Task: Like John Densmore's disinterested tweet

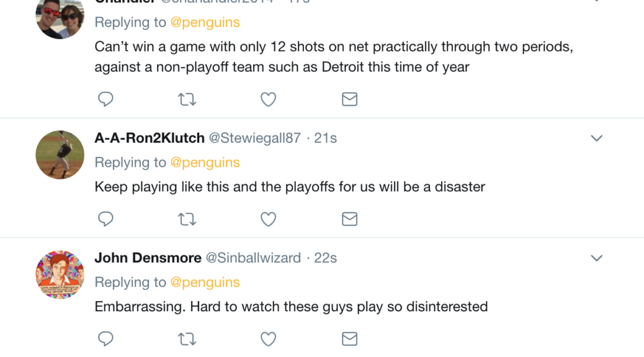Action: click(268, 338)
